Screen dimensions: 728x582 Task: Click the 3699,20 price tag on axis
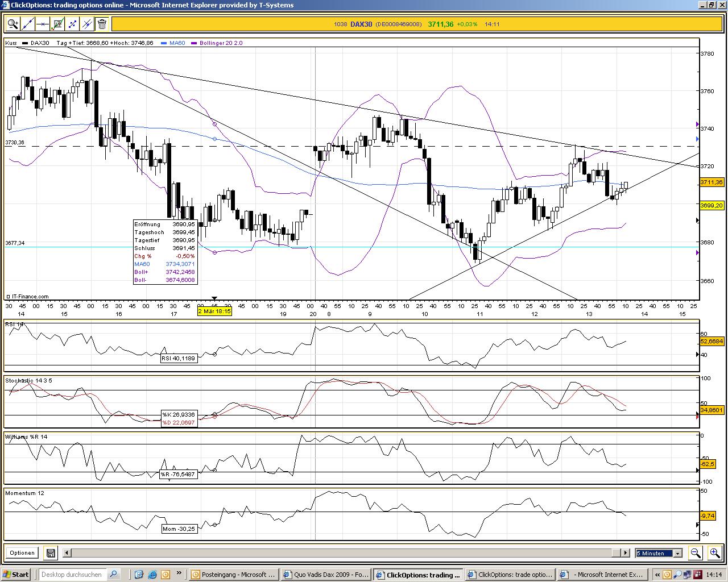pyautogui.click(x=712, y=205)
